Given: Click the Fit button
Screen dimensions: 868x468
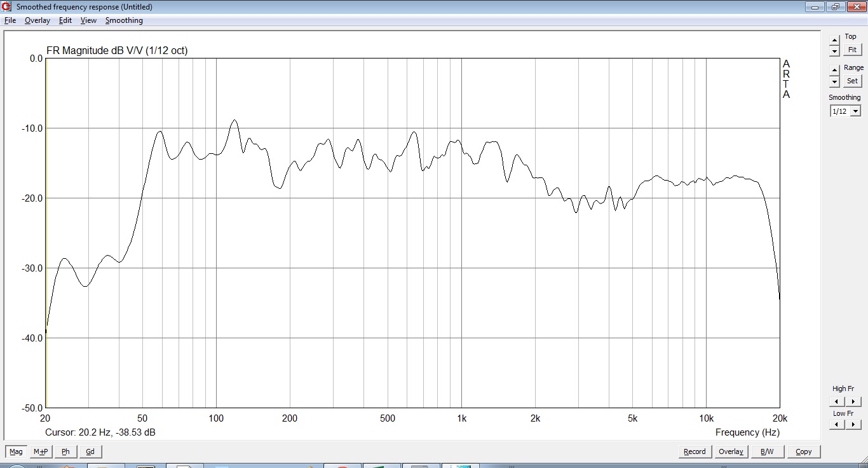Looking at the screenshot, I should 852,50.
